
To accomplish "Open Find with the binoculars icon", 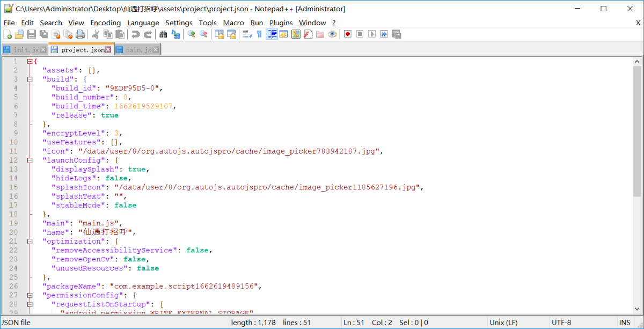I will tap(163, 34).
